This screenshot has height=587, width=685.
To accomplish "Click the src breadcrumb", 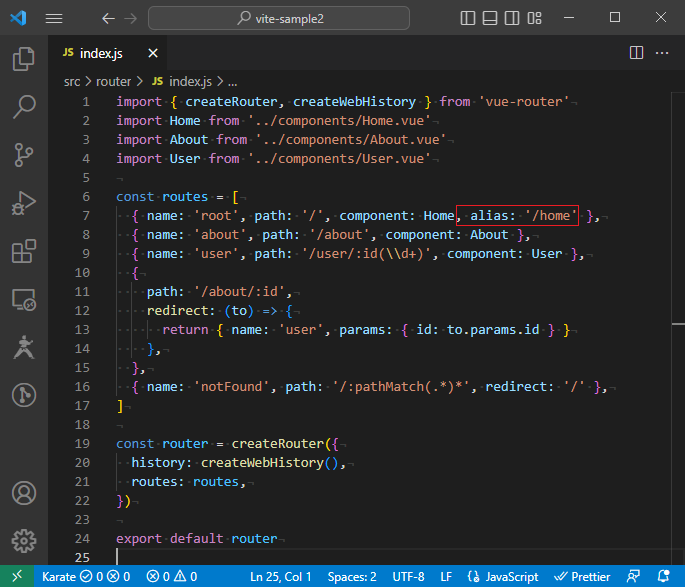I will (72, 82).
